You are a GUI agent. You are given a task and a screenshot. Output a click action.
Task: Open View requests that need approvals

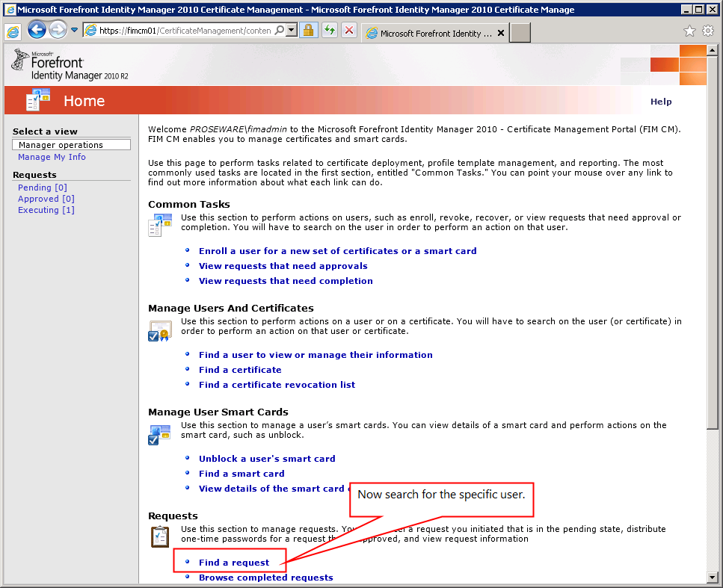283,266
